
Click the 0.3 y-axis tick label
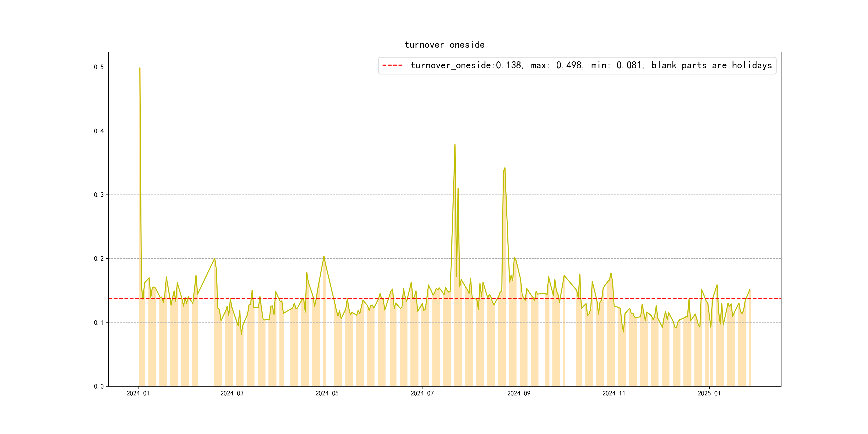99,195
